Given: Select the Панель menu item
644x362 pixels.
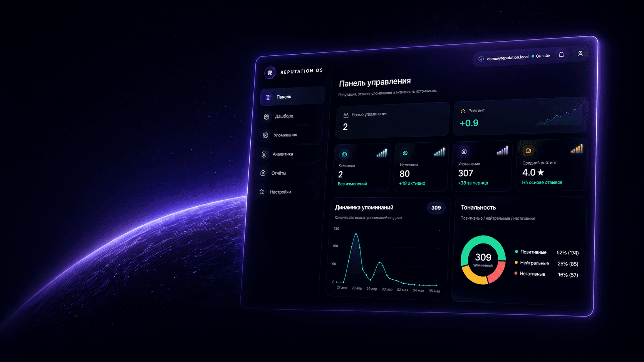Looking at the screenshot, I should (293, 96).
